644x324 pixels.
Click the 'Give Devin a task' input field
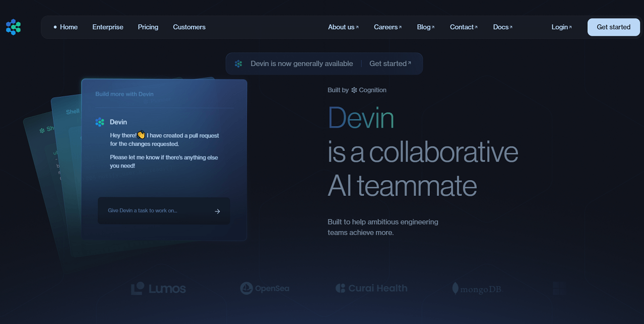coord(151,211)
